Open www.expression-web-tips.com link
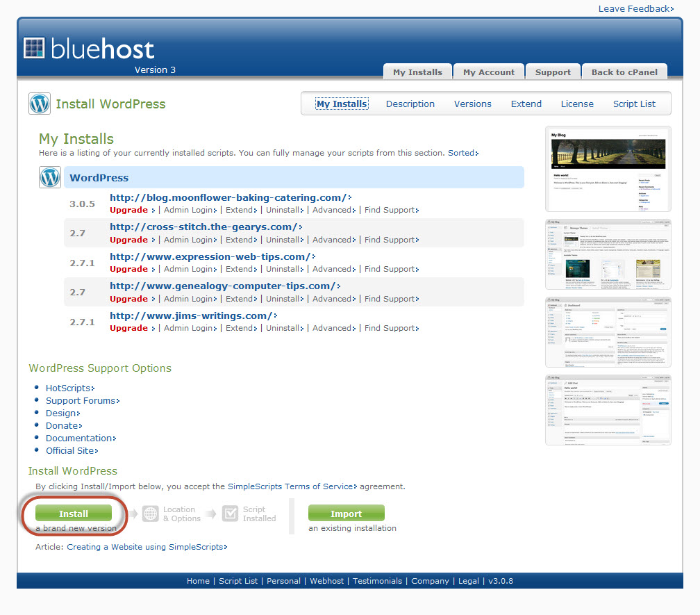Viewport: 700px width, 615px height. click(x=212, y=257)
